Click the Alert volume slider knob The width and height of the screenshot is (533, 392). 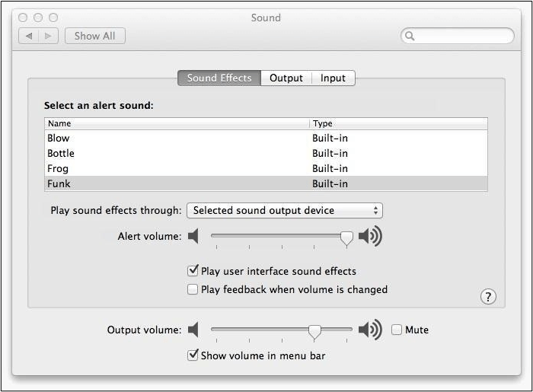[346, 238]
